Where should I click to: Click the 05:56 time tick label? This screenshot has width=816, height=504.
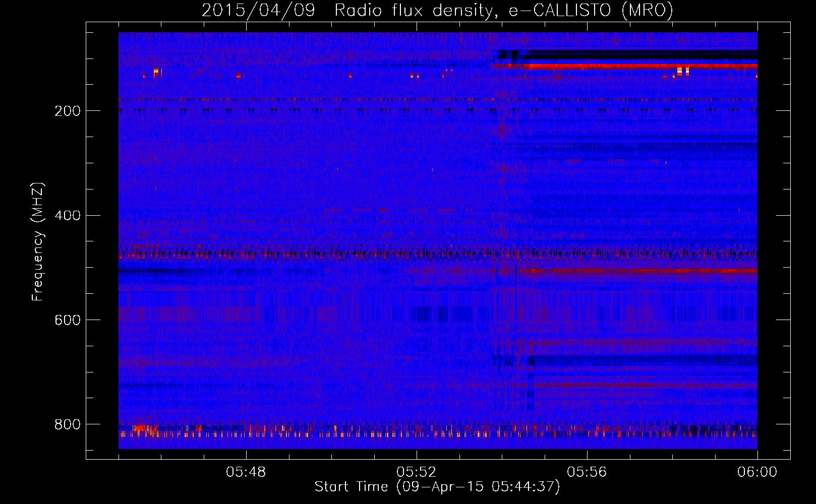(587, 472)
